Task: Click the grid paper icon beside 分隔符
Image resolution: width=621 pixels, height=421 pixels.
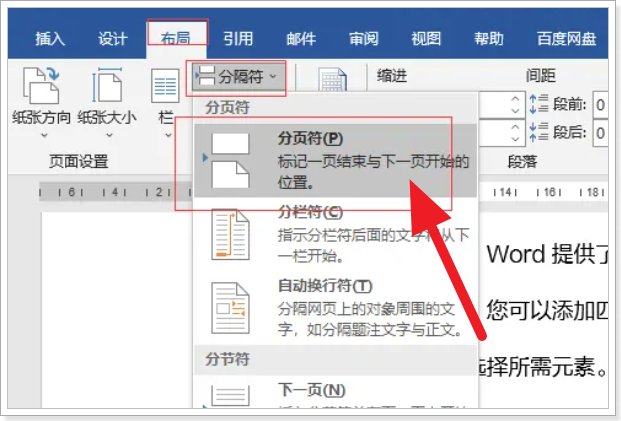Action: point(333,79)
